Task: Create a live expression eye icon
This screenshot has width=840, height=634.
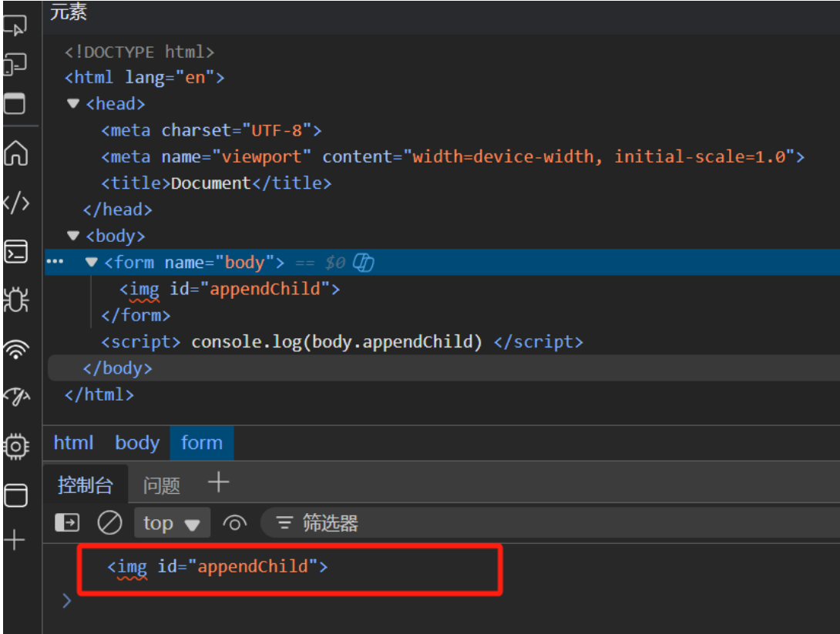Action: 234,523
